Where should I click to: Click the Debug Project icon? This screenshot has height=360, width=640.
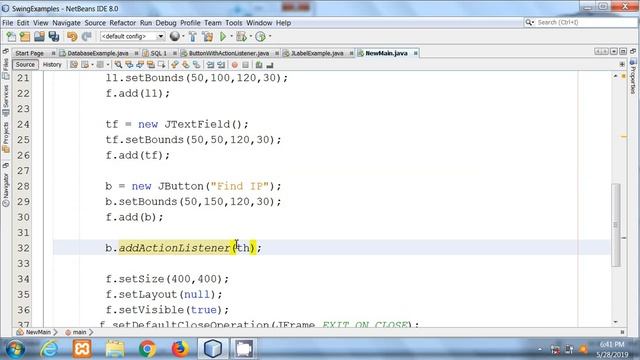coord(241,37)
